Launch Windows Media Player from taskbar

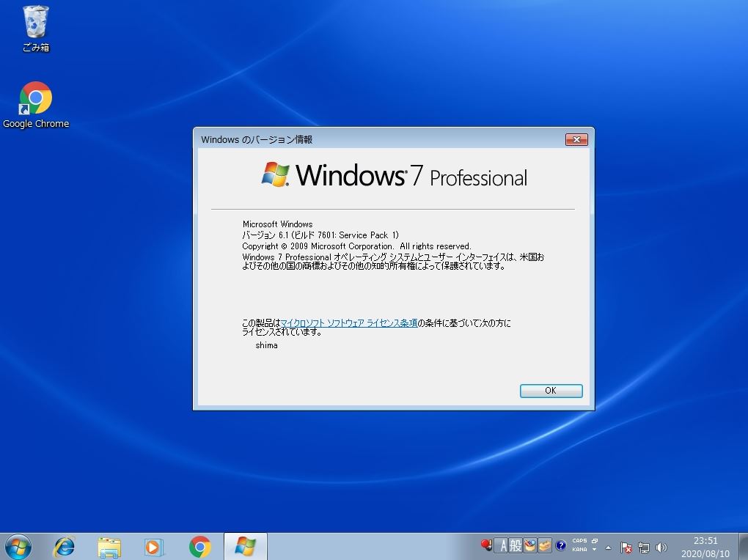[x=153, y=547]
